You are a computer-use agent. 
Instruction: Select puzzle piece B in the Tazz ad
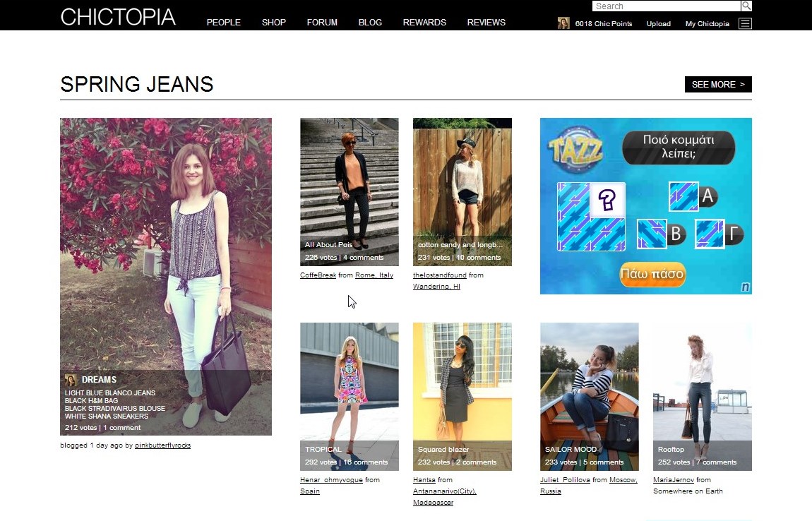point(661,234)
